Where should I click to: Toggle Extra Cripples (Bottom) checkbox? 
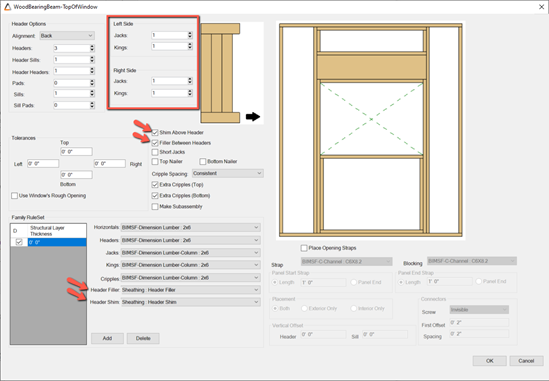coord(155,195)
